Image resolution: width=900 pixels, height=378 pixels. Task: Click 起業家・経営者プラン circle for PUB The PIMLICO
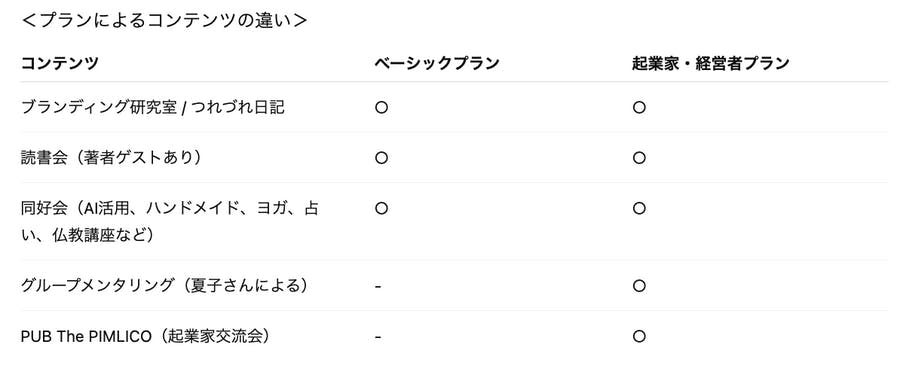click(639, 336)
